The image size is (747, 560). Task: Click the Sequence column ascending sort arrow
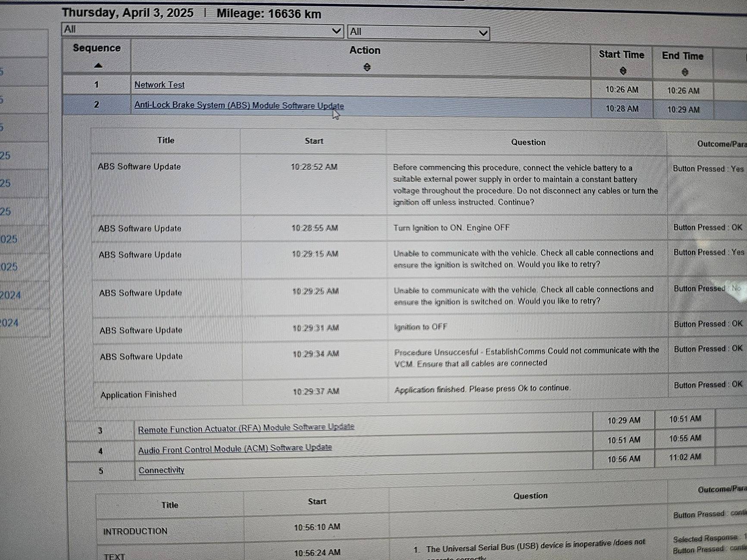click(x=98, y=65)
